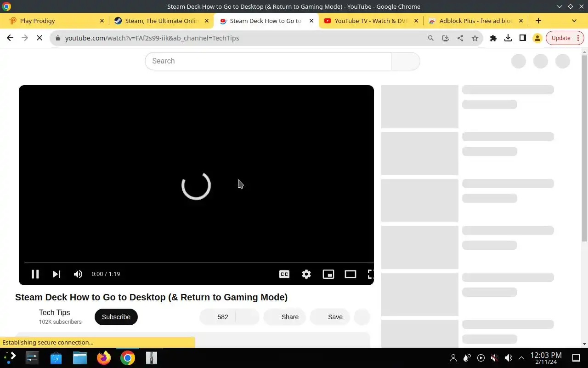The height and width of the screenshot is (368, 588).
Task: Go back to the previous page
Action: (x=10, y=38)
